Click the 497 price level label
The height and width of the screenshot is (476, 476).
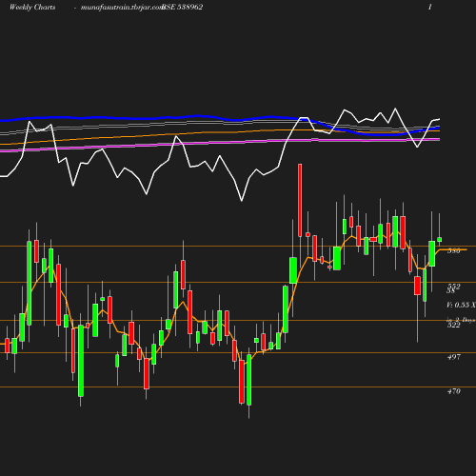click(454, 357)
